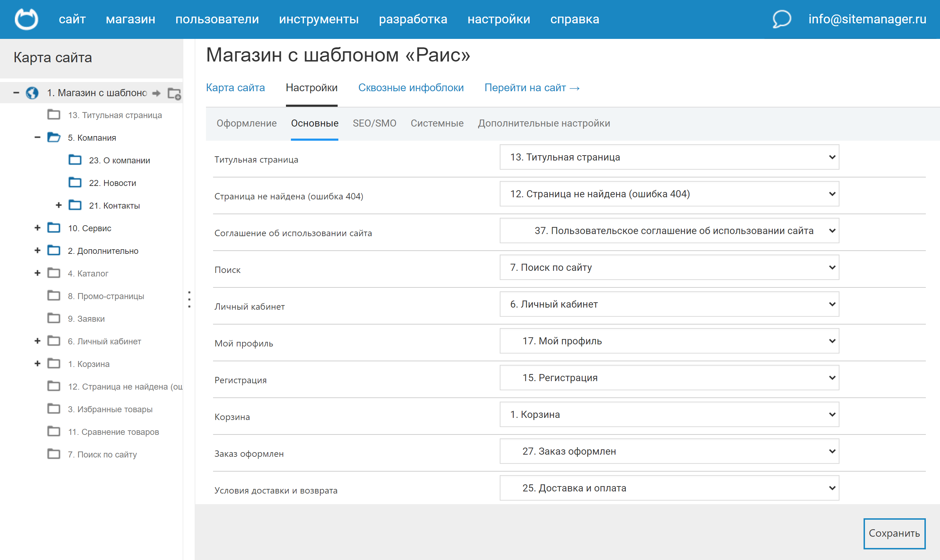Click the folder icon of 22. Новости
Viewport: 940px width, 560px height.
tap(75, 183)
